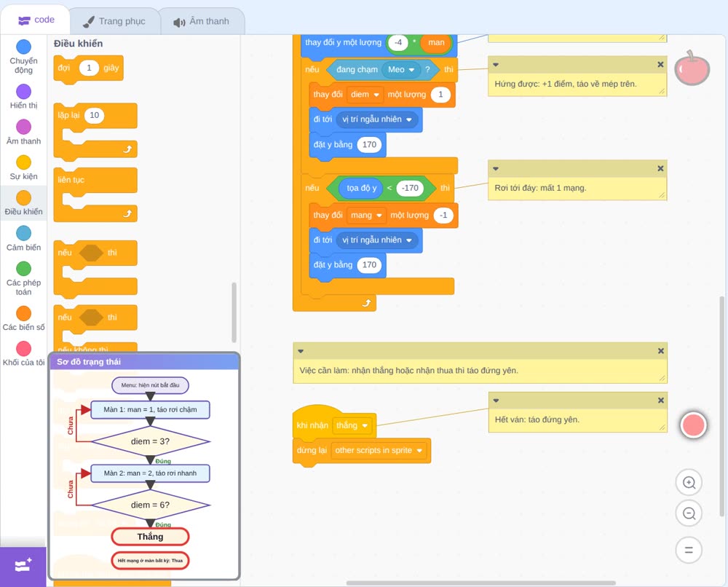Select the Hiển thị block category
728x587 pixels.
(x=23, y=97)
